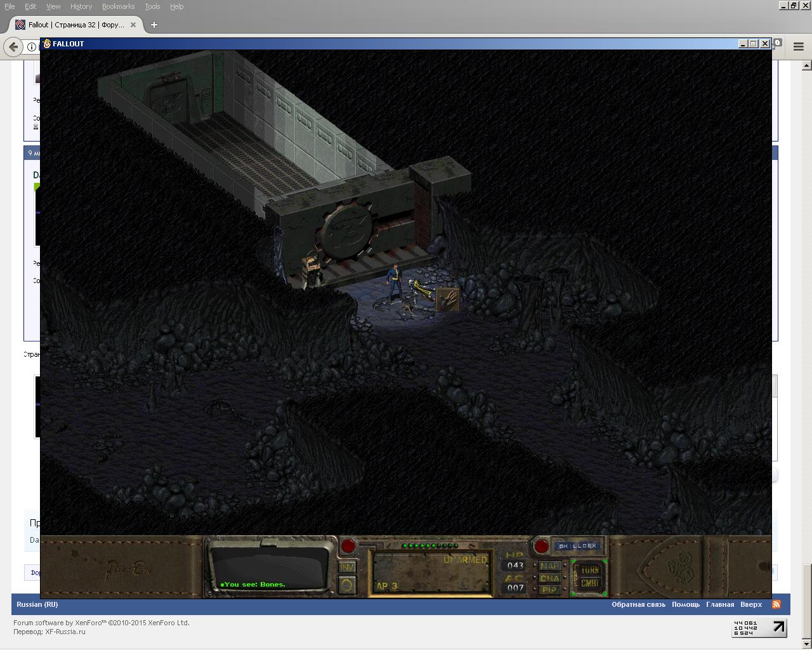812x650 pixels.
Task: End combat with the CMBT button
Action: tap(590, 583)
